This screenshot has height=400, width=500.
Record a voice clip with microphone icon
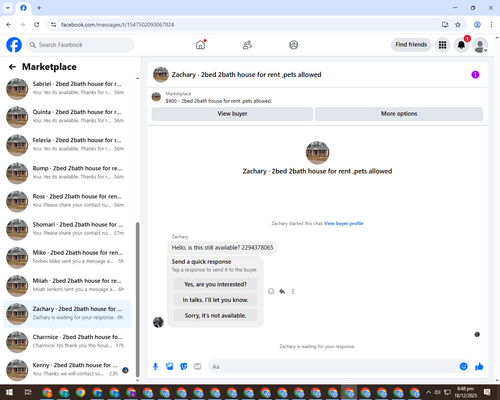(155, 367)
